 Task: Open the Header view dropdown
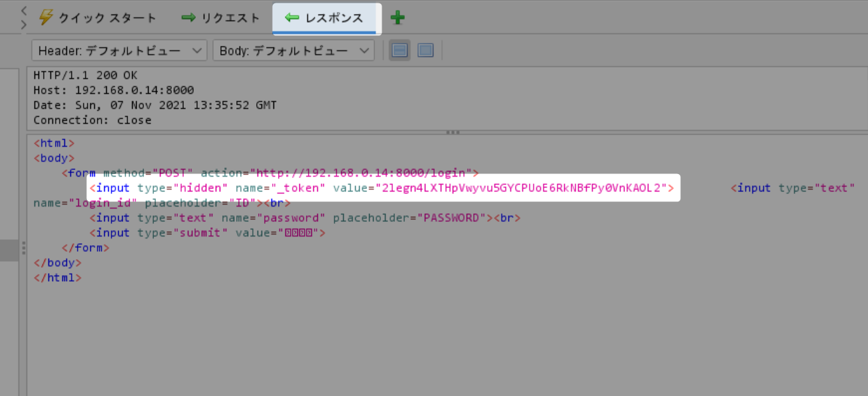pyautogui.click(x=119, y=50)
